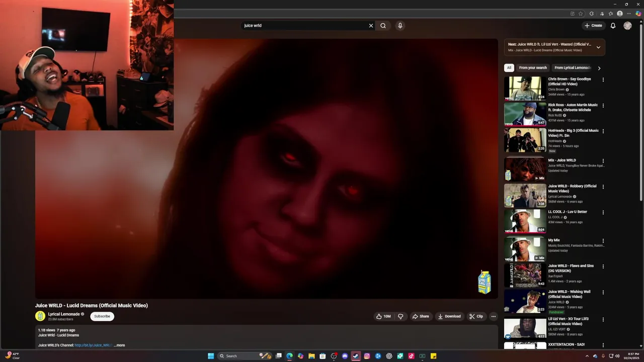Play Juice WRLD Flaws and Sins thumbnail
Screen dimensions: 644x362
[525, 275]
